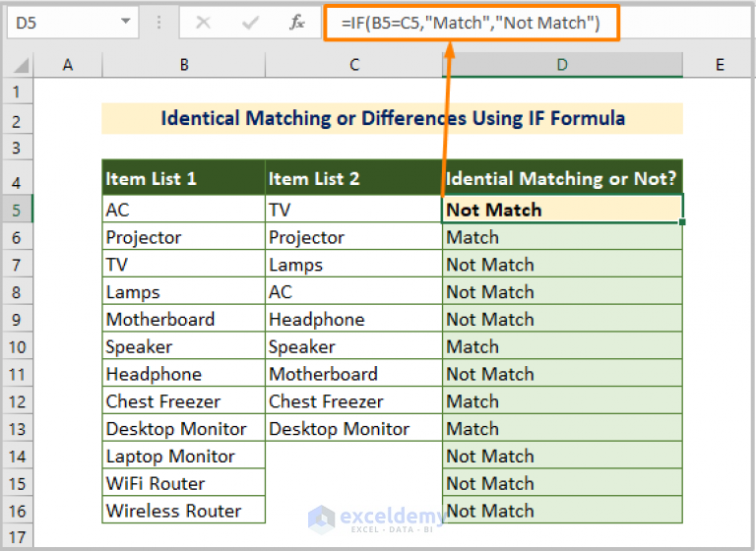Select the row 16 header

pyautogui.click(x=17, y=511)
